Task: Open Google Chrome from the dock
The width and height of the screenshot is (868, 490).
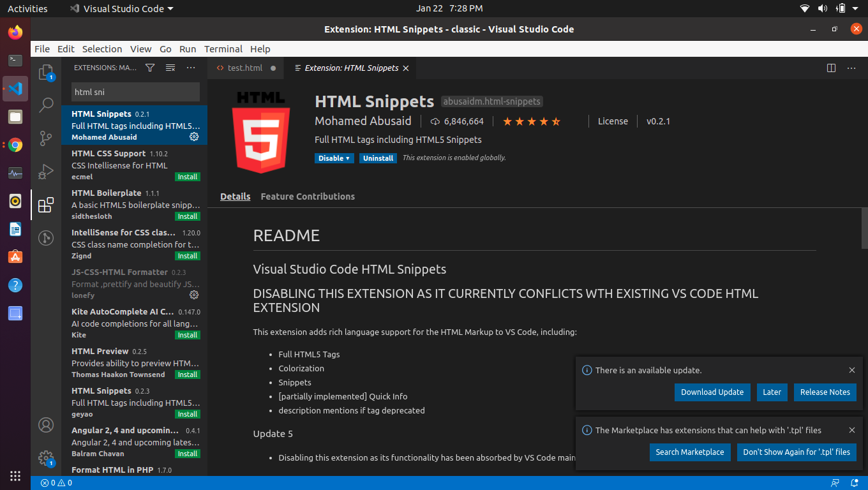Action: [x=15, y=145]
